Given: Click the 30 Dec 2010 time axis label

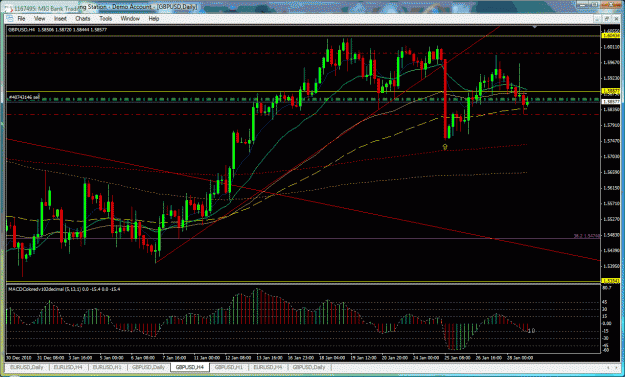Looking at the screenshot, I should 19,357.
